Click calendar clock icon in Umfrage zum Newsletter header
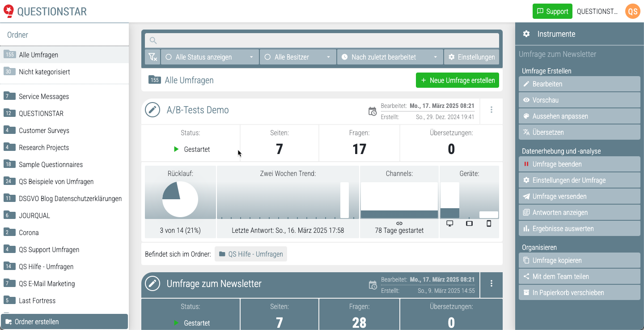This screenshot has height=330, width=644. coord(372,285)
